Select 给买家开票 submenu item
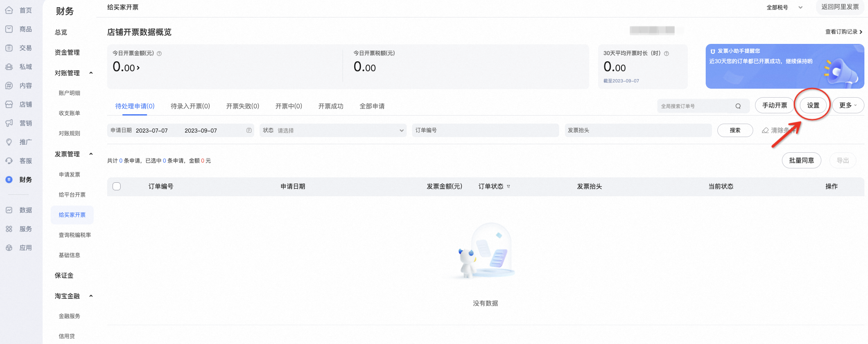 click(x=72, y=215)
